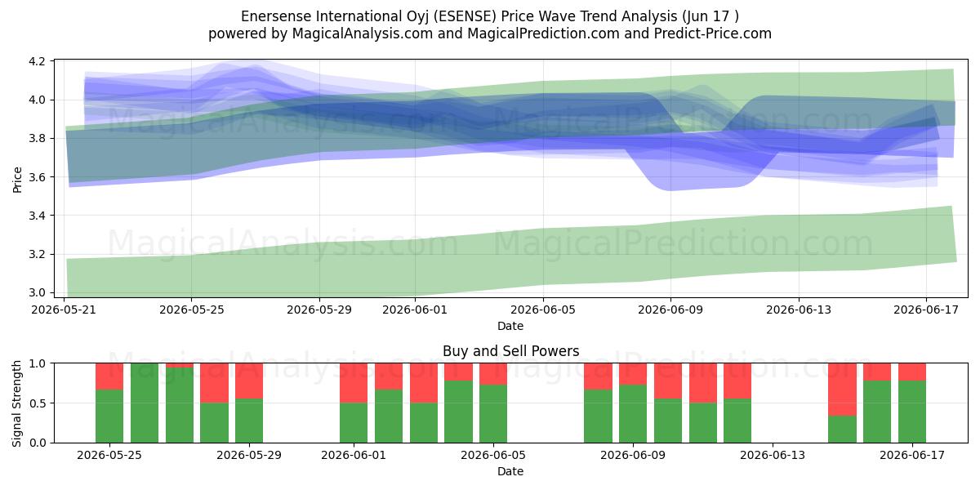980x490 pixels.
Task: Select 2026-06-05 tick under the bar chart
Action: [x=493, y=456]
